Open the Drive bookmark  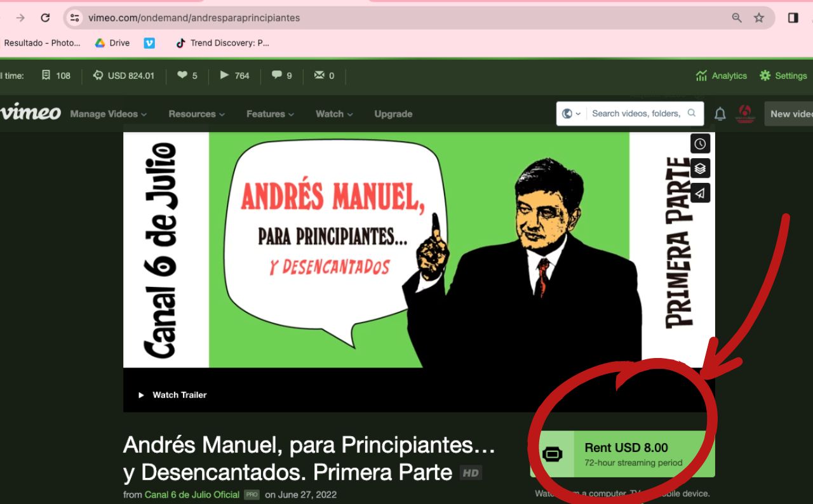click(112, 43)
